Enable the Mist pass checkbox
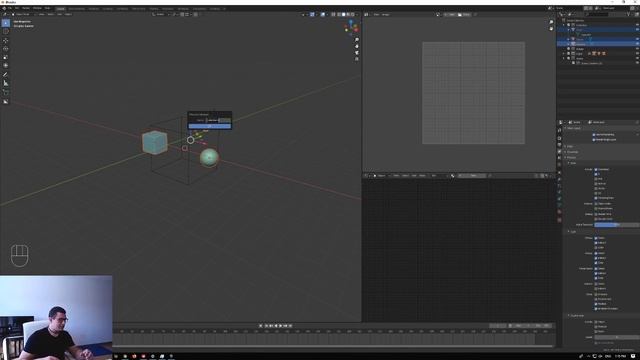This screenshot has height=360, width=640. coord(596,179)
